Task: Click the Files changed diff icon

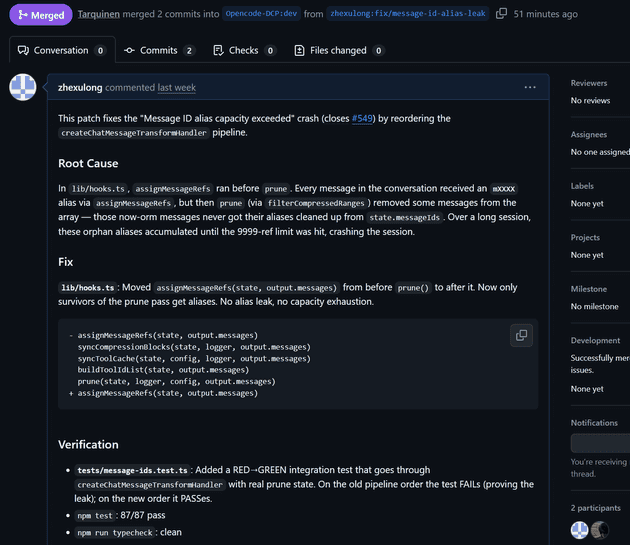Action: tap(299, 50)
